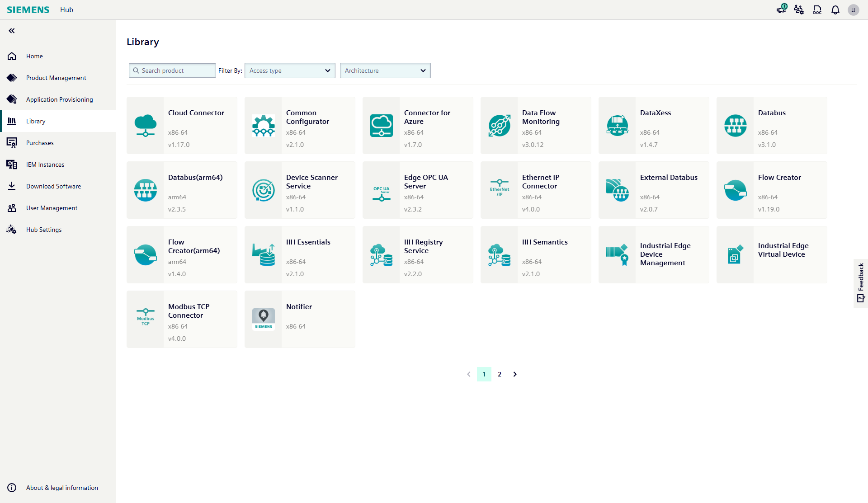The height and width of the screenshot is (503, 868).
Task: Click the DataXess app icon
Action: [618, 126]
